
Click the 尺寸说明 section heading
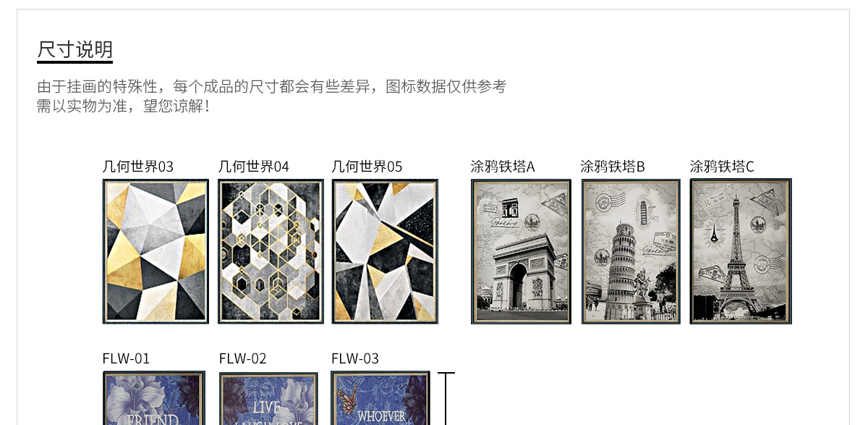click(x=75, y=50)
